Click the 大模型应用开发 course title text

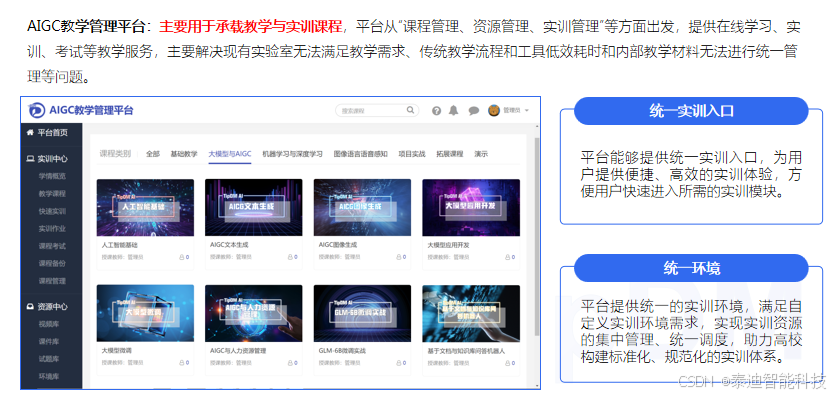[x=448, y=245]
